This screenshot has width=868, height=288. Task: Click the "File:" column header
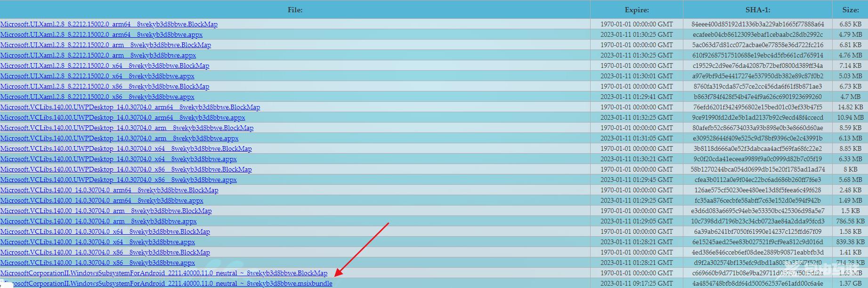(295, 9)
